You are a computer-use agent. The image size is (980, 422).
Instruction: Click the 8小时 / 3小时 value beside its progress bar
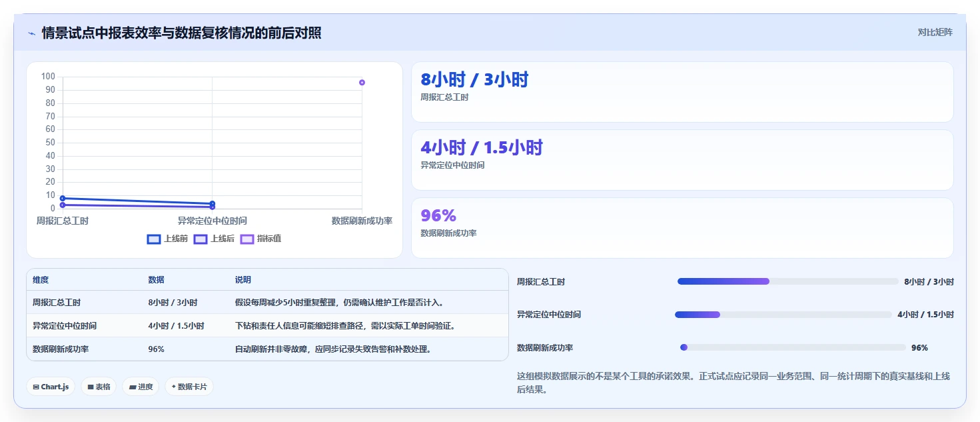(929, 282)
